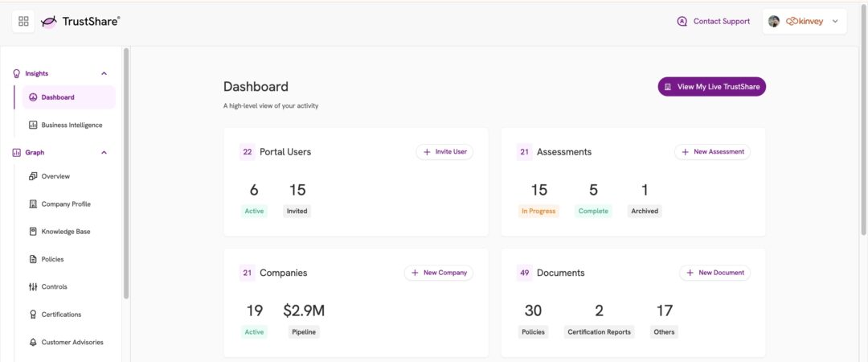The image size is (868, 362).
Task: Click the Pipeline tag
Action: point(304,332)
